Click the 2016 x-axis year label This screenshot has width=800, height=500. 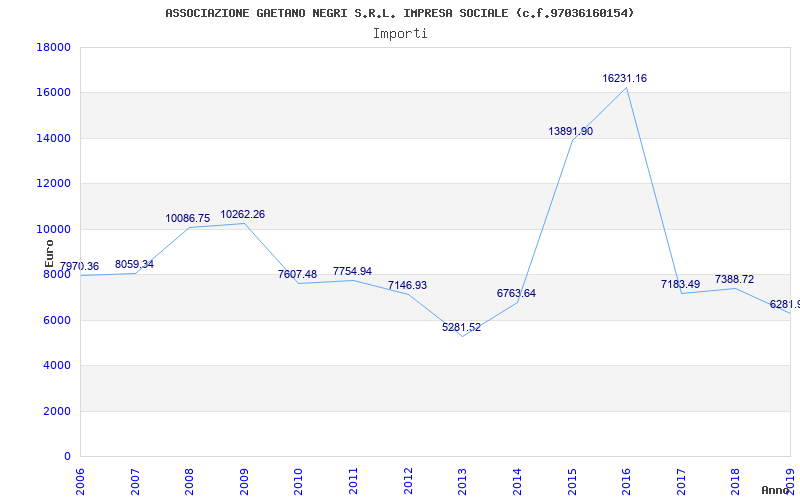627,481
